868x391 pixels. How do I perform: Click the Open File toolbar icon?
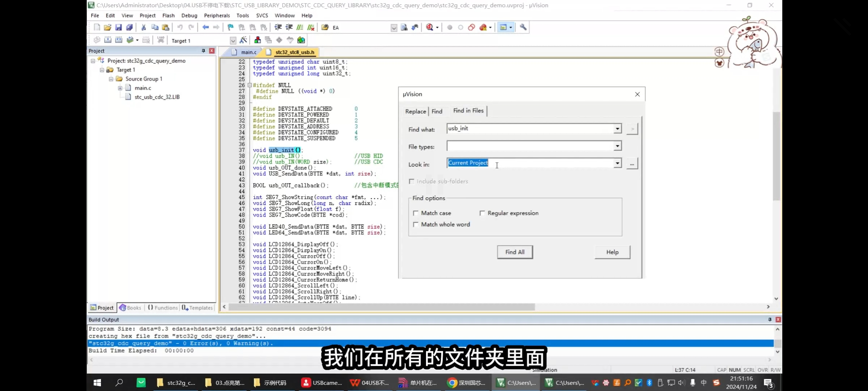(x=107, y=27)
